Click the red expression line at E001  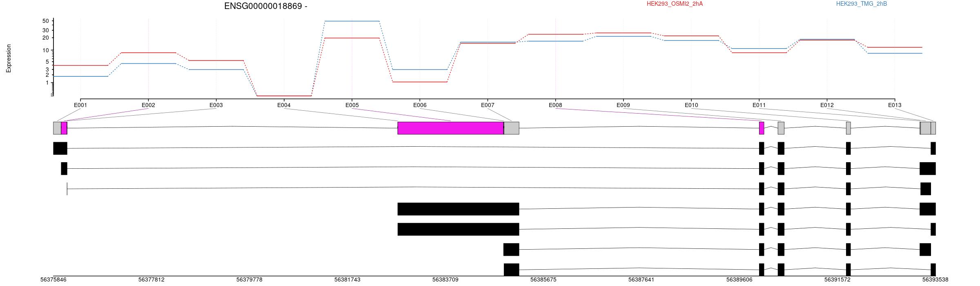[80, 65]
